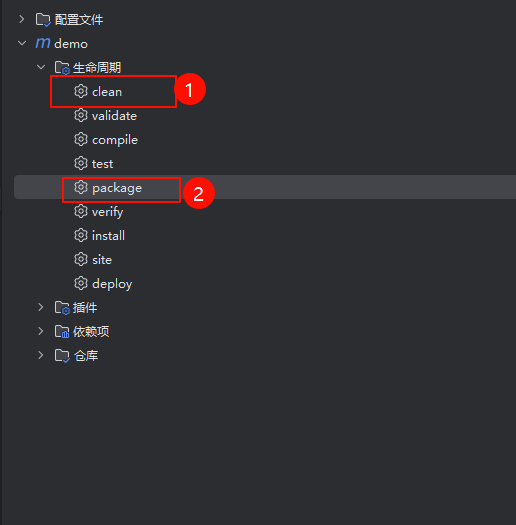
Task: Collapse the 生命周期 lifecycle node
Action: (x=41, y=67)
